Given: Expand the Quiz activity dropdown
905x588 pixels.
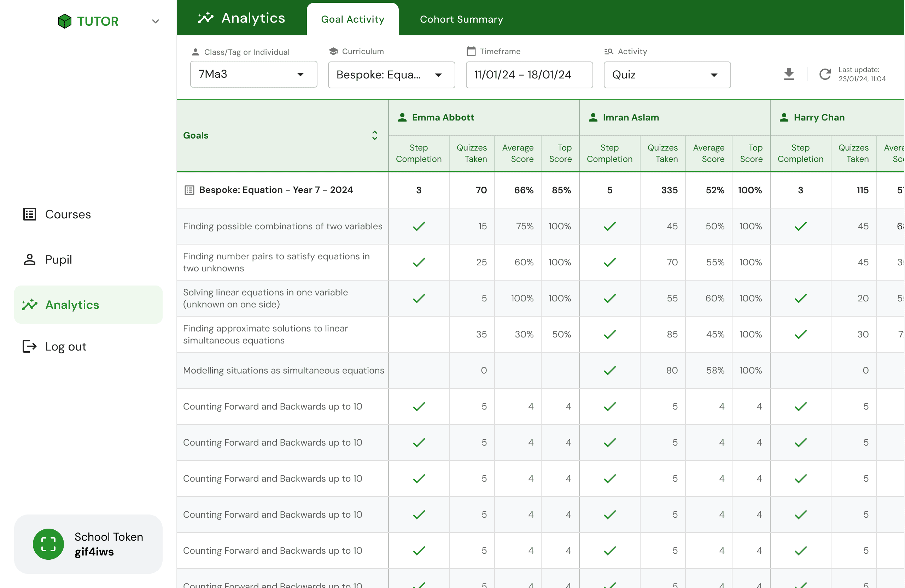Looking at the screenshot, I should (x=667, y=75).
